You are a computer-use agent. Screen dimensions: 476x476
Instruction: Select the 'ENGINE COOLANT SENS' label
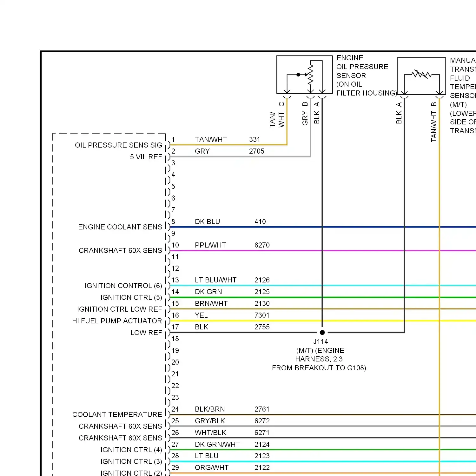click(120, 227)
